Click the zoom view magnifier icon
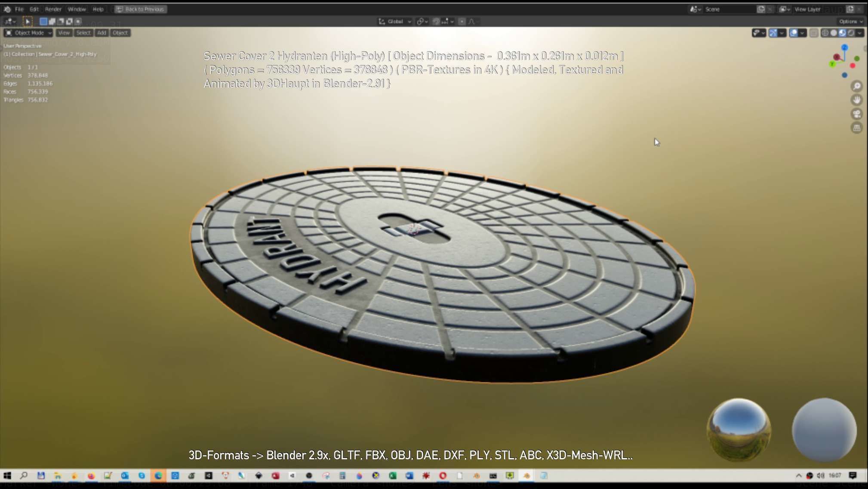Viewport: 868px width, 489px height. 857,86
